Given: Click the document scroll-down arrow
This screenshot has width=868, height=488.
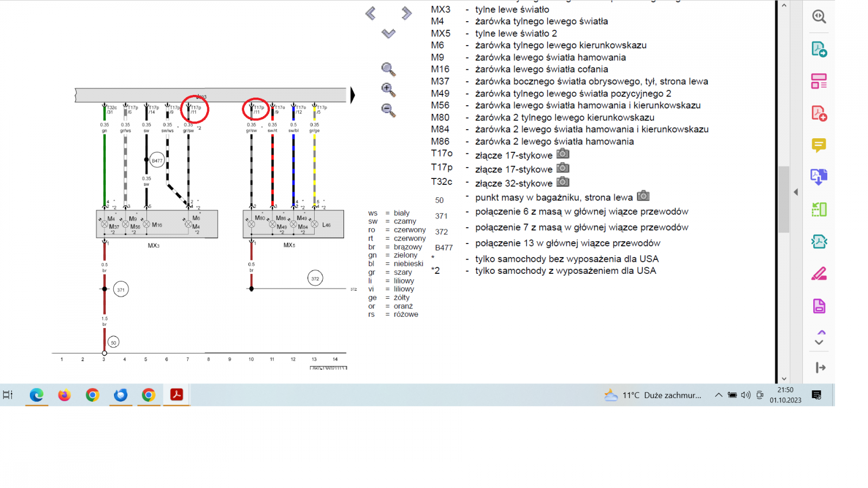Looking at the screenshot, I should click(x=784, y=379).
